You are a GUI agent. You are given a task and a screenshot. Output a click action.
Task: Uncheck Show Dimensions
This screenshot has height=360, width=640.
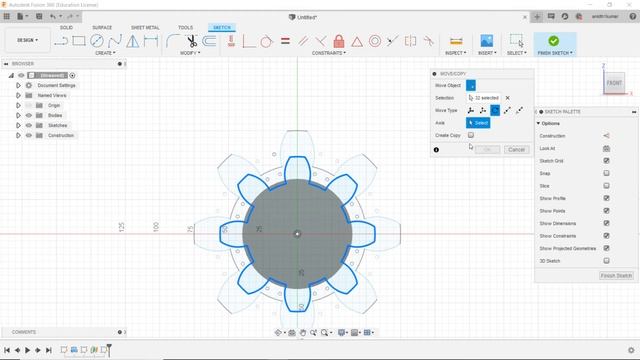click(607, 223)
